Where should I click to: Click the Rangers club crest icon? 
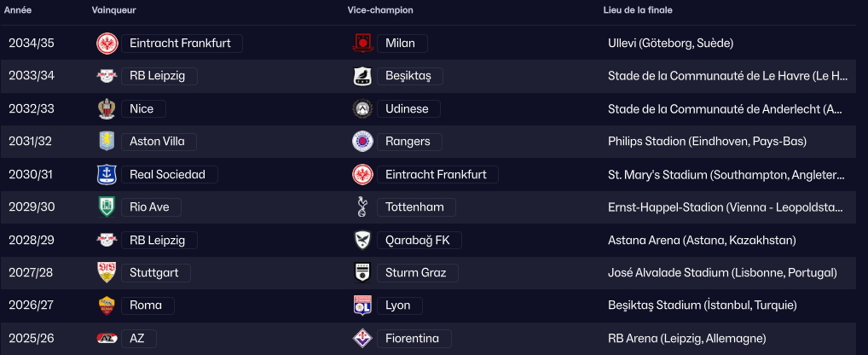[362, 142]
